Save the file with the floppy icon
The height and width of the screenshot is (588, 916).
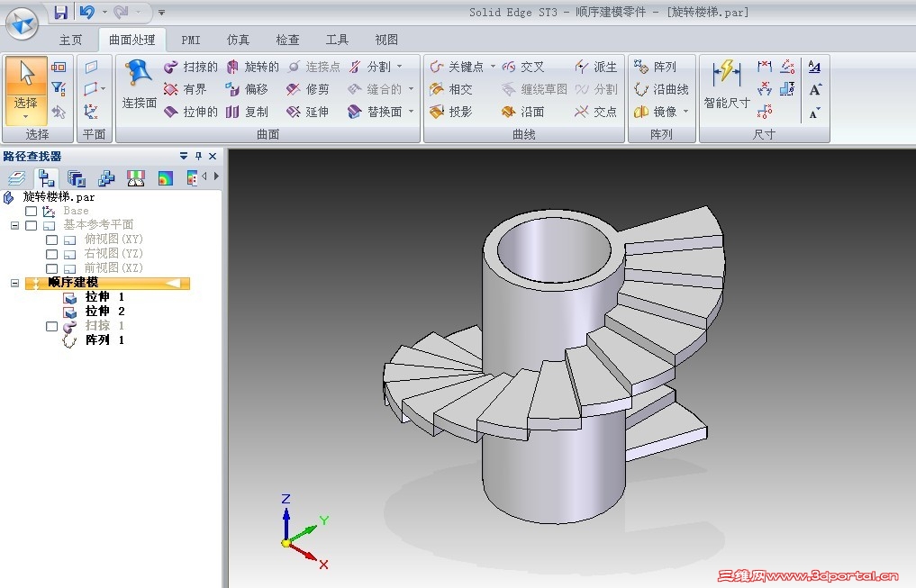click(60, 12)
